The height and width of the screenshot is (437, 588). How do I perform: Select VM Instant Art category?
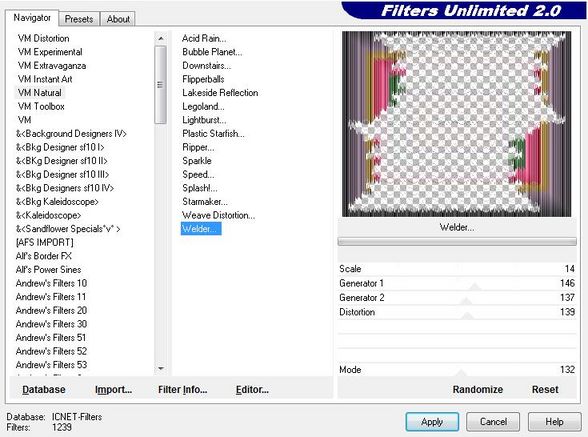coord(45,79)
